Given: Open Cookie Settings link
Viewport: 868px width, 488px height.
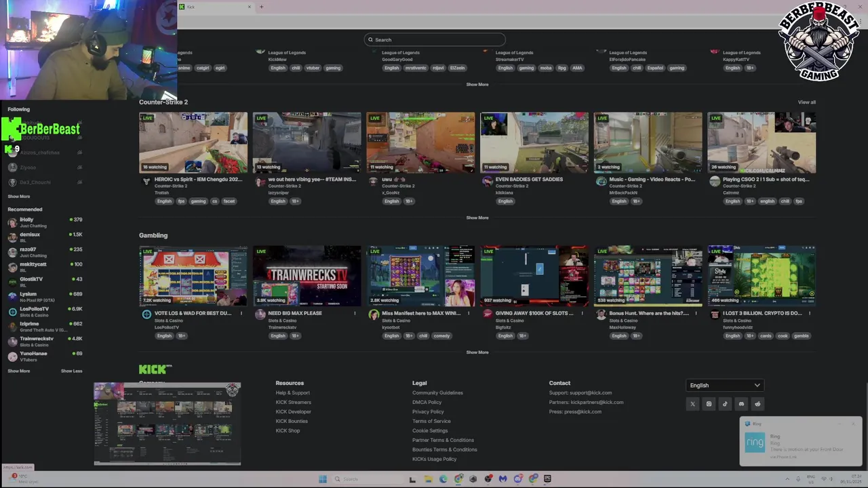Looking at the screenshot, I should pos(430,431).
